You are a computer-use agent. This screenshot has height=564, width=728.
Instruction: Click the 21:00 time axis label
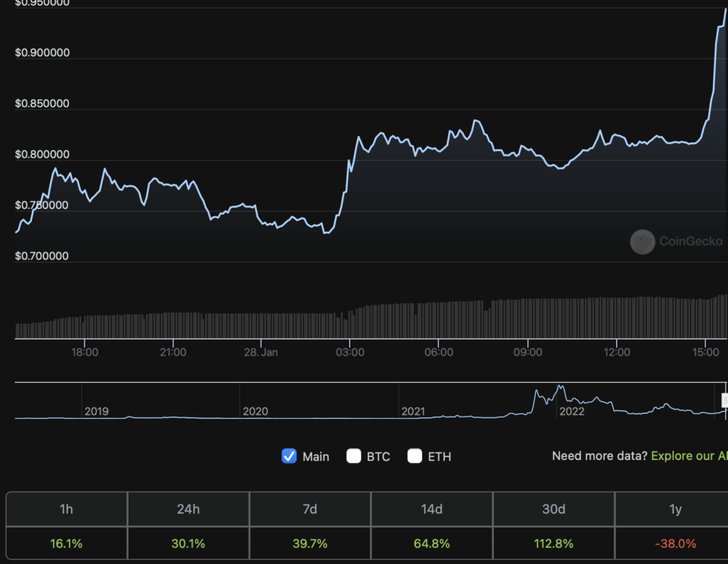point(173,352)
